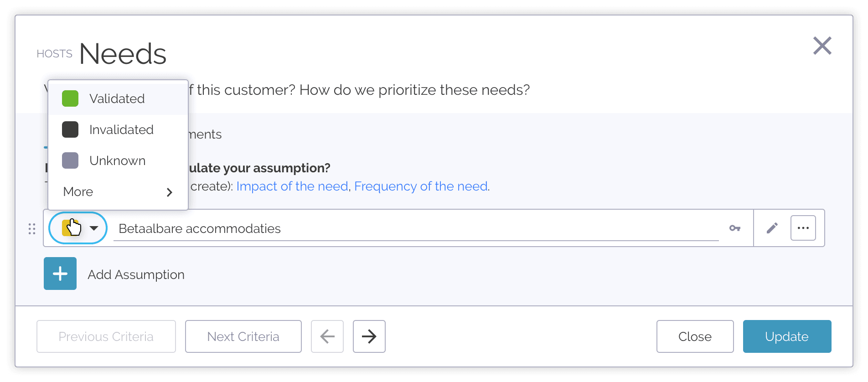Image resolution: width=868 pixels, height=382 pixels.
Task: Go to the previous item with left arrow
Action: (x=327, y=336)
